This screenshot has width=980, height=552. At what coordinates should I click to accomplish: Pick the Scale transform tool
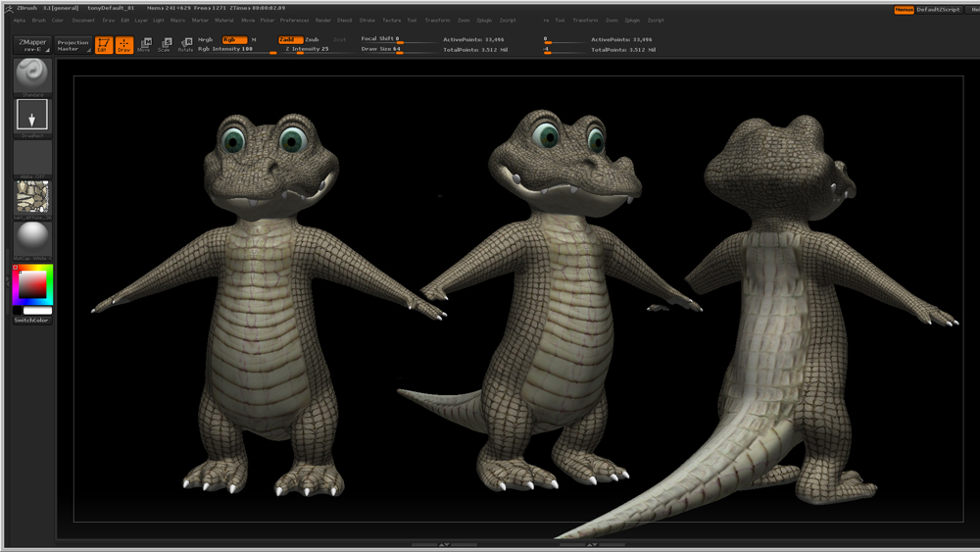pos(165,45)
